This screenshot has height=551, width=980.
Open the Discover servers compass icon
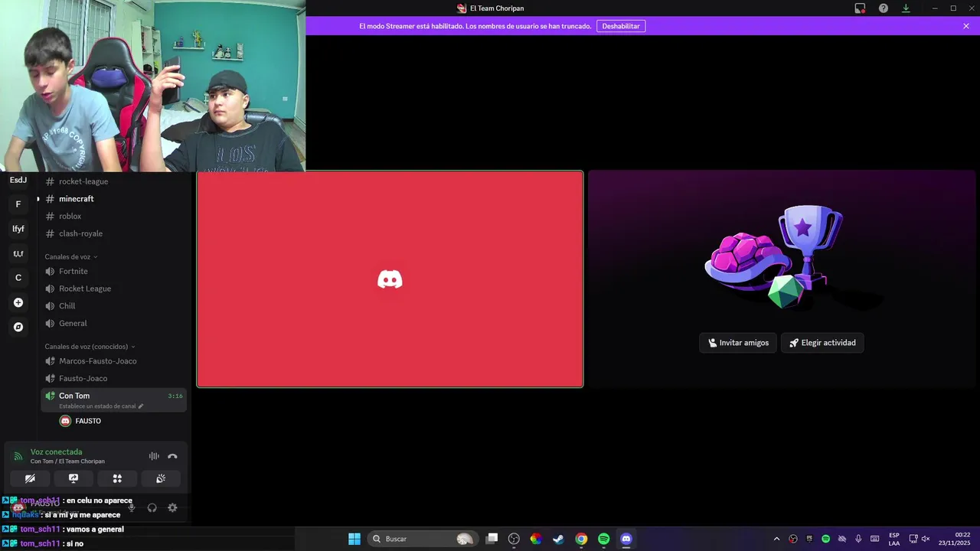pyautogui.click(x=18, y=327)
